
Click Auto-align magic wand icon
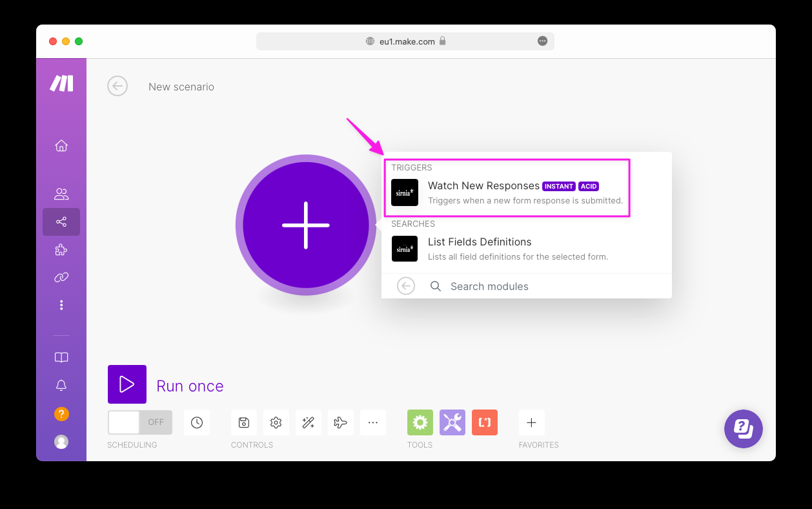[x=309, y=422]
